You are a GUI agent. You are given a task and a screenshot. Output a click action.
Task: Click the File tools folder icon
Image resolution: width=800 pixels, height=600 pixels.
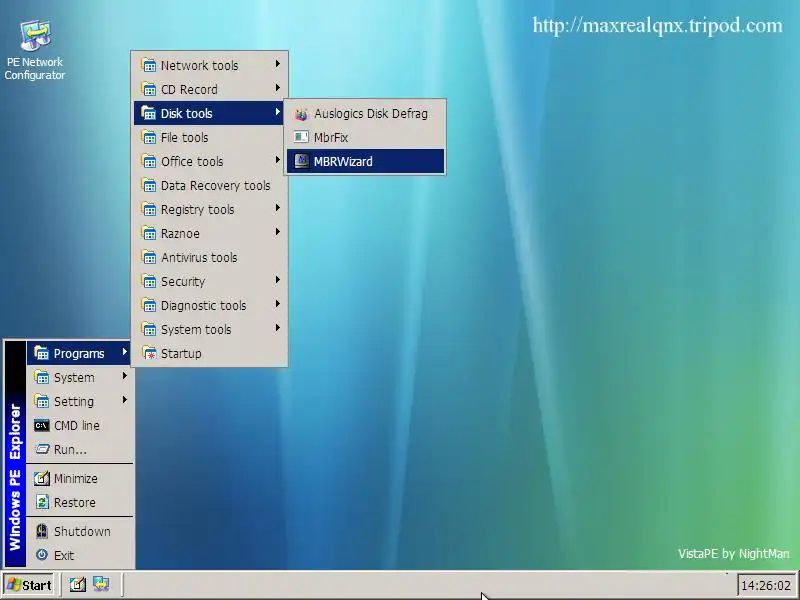[x=148, y=137]
